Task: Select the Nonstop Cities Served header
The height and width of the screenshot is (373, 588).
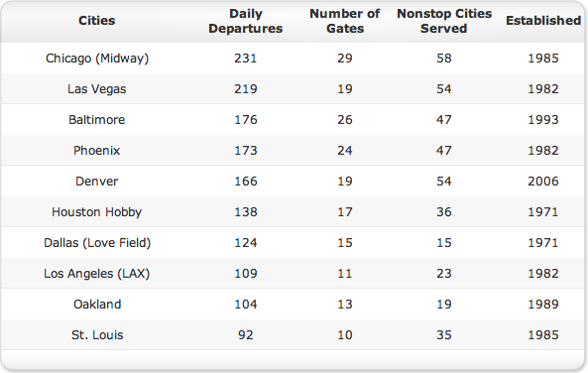Action: (444, 21)
